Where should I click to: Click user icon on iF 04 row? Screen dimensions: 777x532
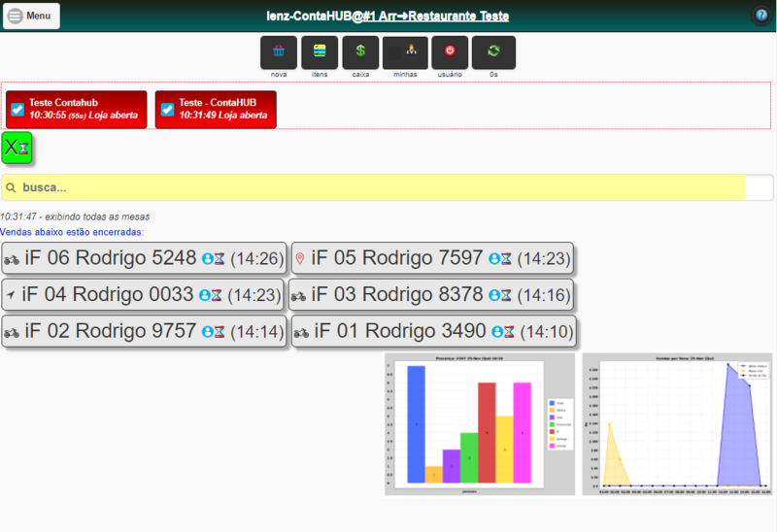[x=204, y=295]
